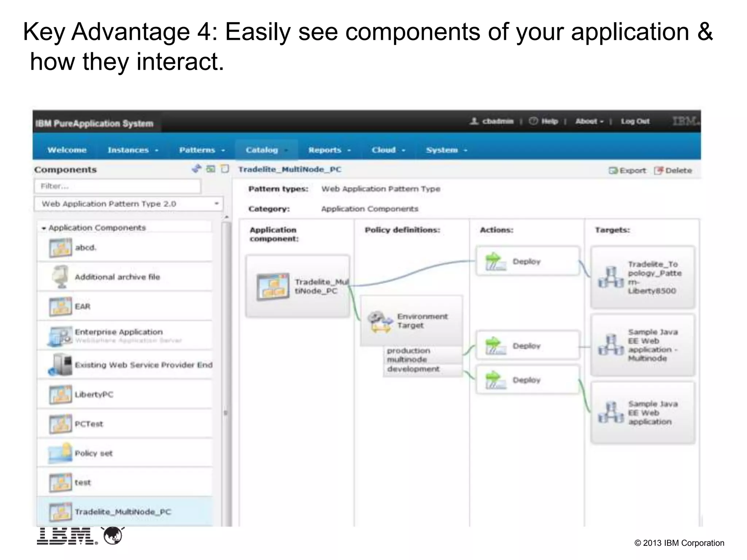Viewport: 747px width, 560px height.
Task: Click the Log Out link
Action: click(x=635, y=121)
